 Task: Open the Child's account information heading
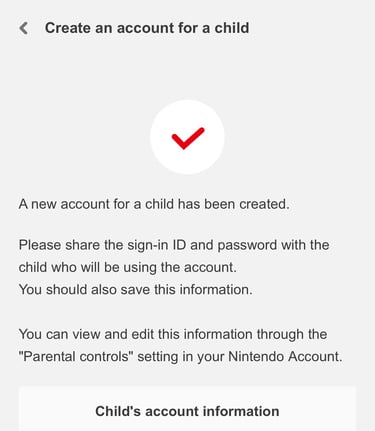pyautogui.click(x=187, y=411)
